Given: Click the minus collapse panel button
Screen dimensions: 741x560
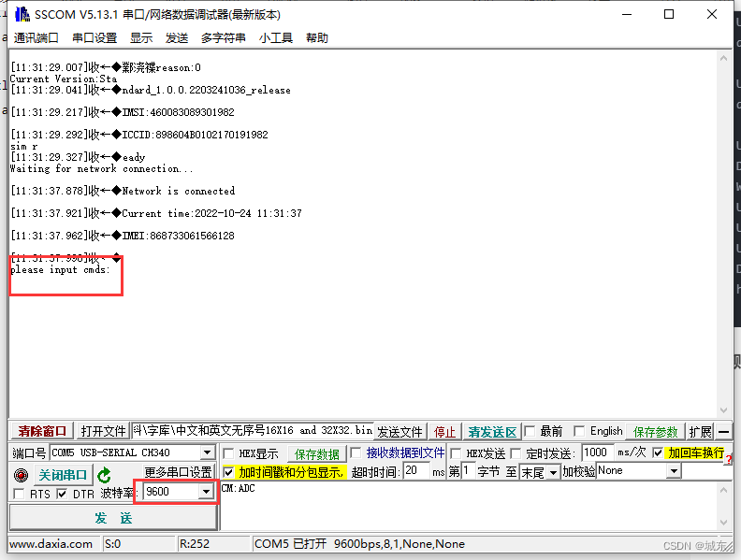Looking at the screenshot, I should 723,432.
